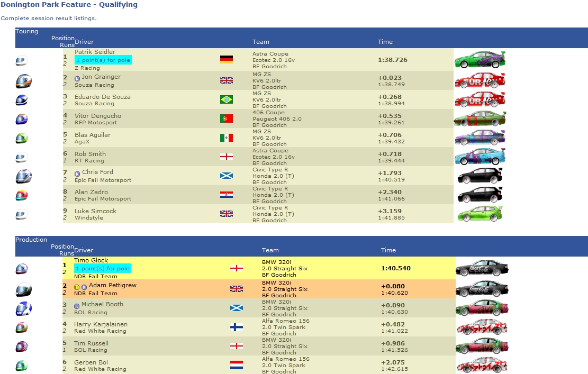Click Alan Zadro's helmet icon
588x374 pixels.
click(21, 195)
